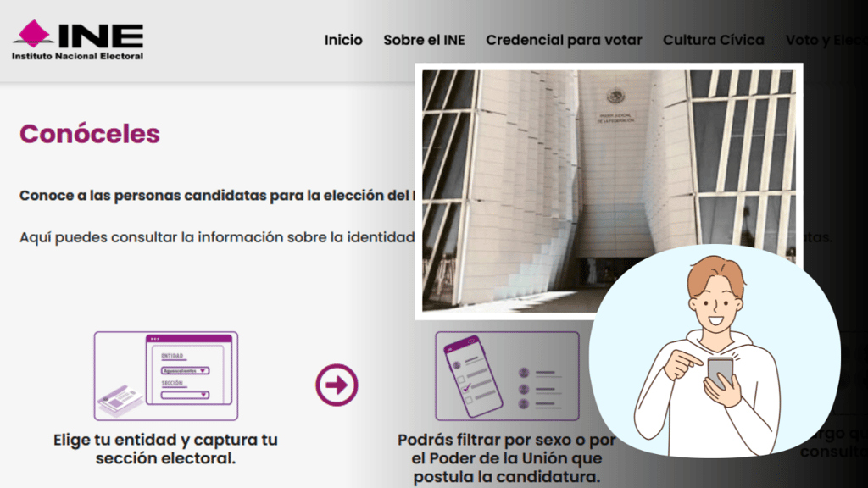868x488 pixels.
Task: Expand the SECCIÓN dropdown in the illustration
Action: pyautogui.click(x=186, y=395)
